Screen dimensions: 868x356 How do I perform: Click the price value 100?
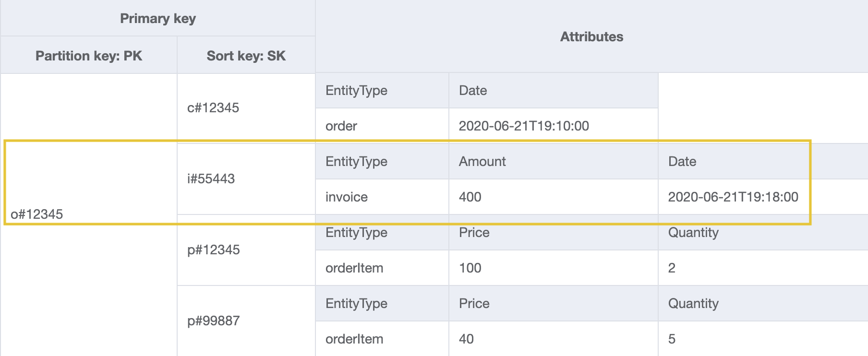pos(470,268)
